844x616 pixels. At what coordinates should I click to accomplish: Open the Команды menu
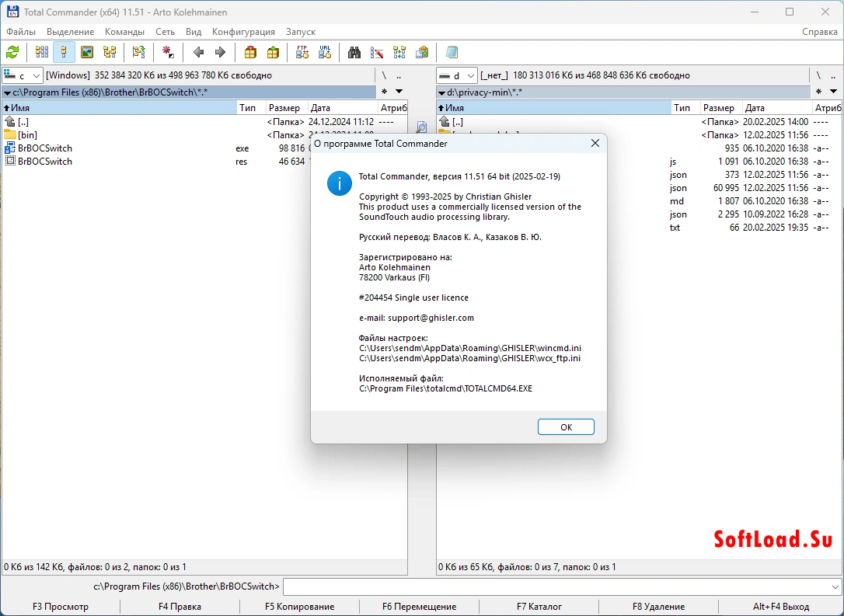[x=125, y=32]
